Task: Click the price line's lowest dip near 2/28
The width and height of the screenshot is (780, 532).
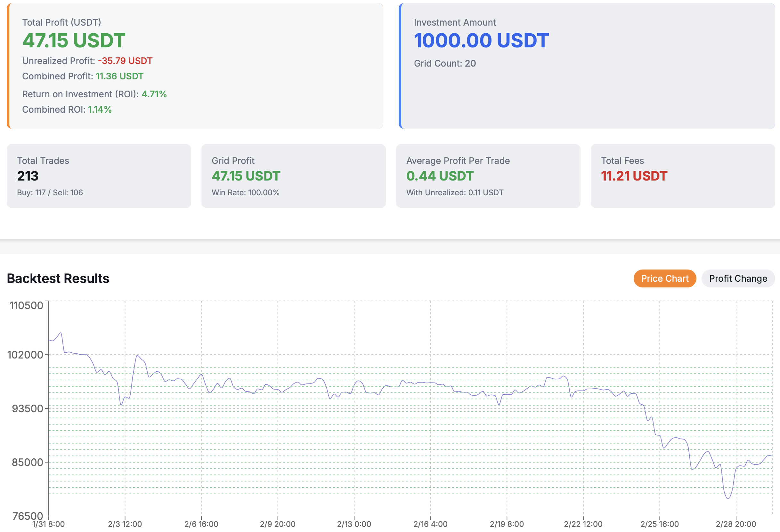Action: pos(728,498)
